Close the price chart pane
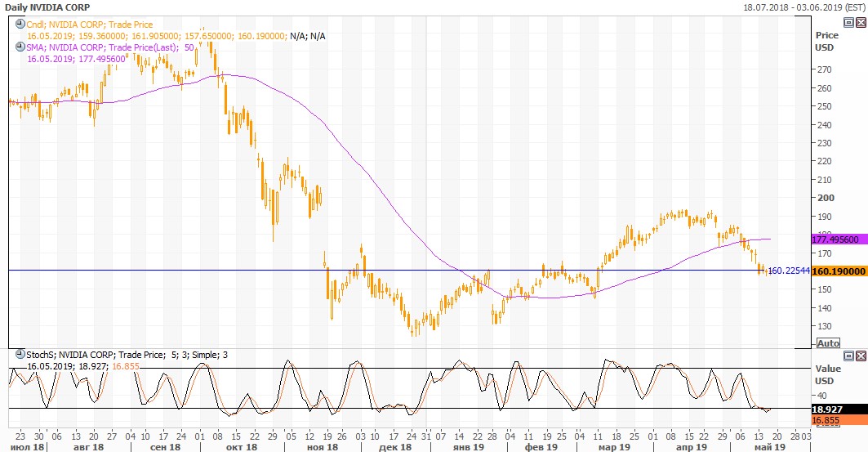 pos(859,23)
